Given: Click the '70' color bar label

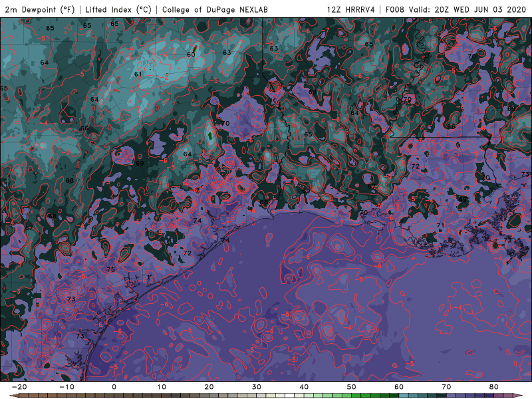Looking at the screenshot, I should click(446, 387).
